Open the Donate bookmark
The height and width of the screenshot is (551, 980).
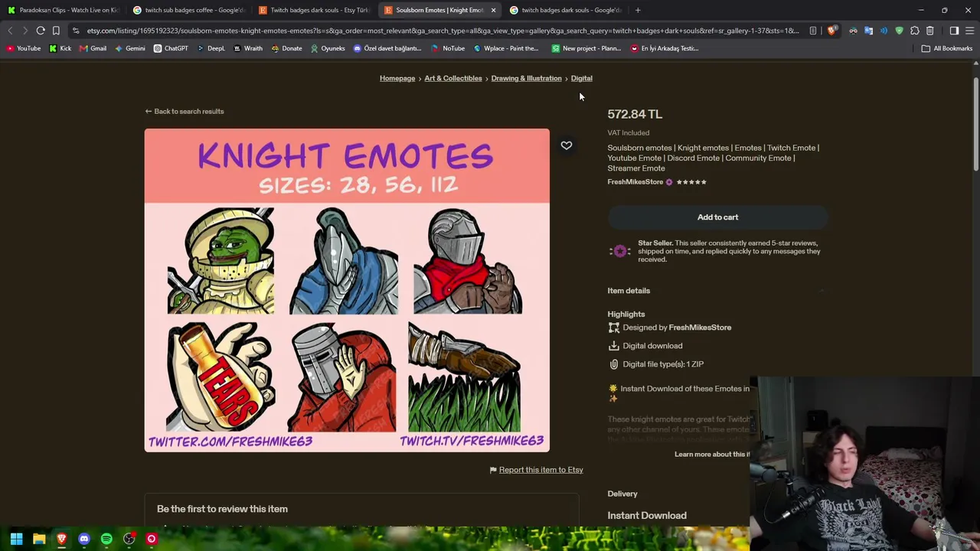point(286,48)
